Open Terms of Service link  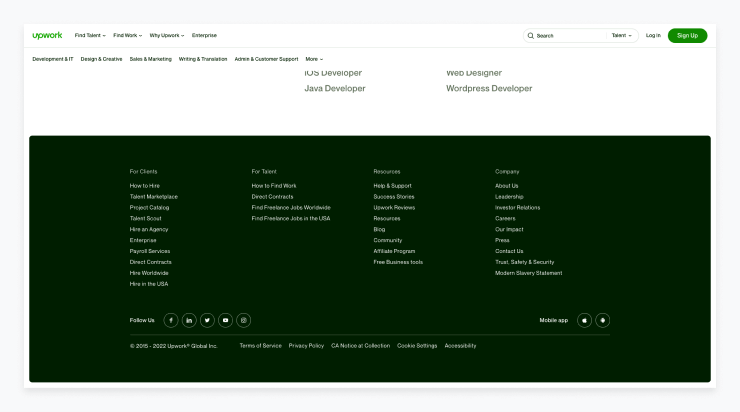pyautogui.click(x=261, y=346)
